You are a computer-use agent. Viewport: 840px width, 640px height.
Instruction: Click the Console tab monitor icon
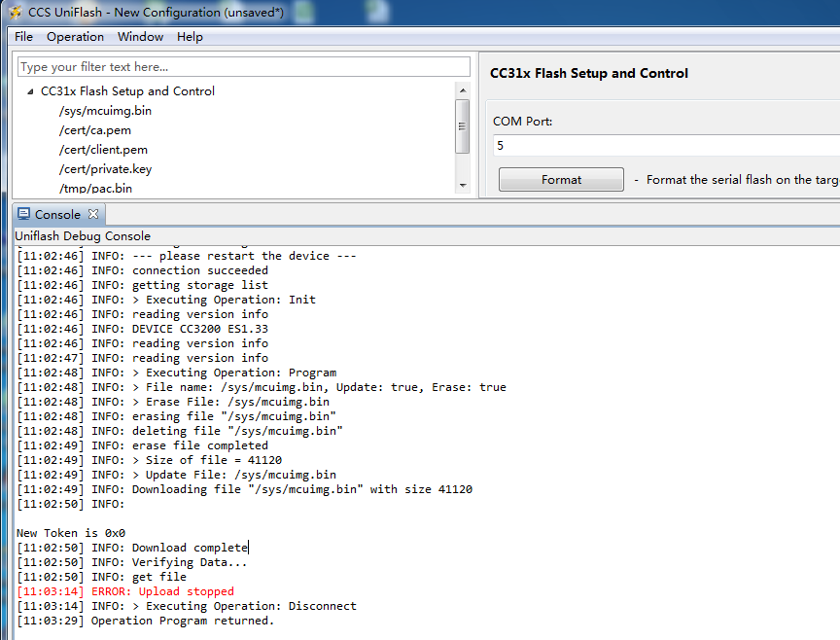(23, 214)
